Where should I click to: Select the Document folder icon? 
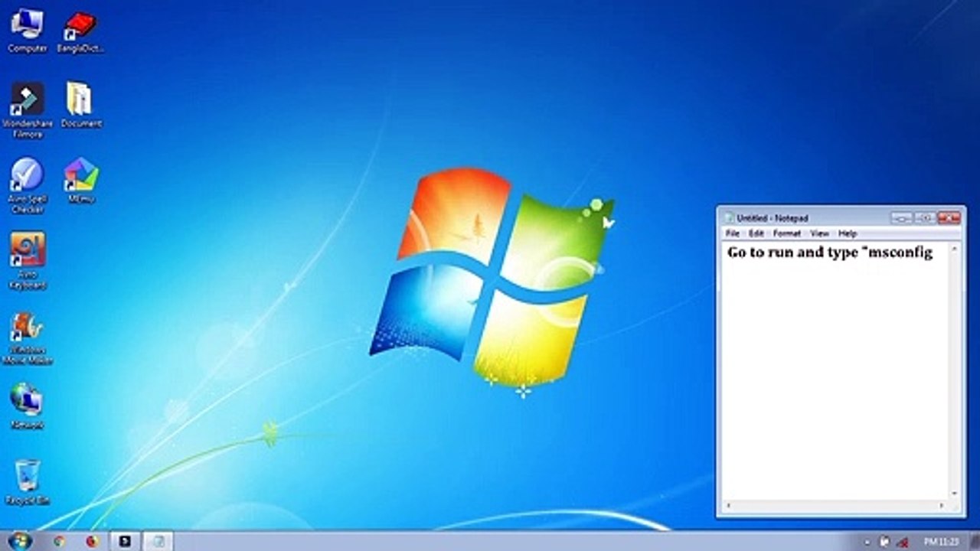pos(80,106)
